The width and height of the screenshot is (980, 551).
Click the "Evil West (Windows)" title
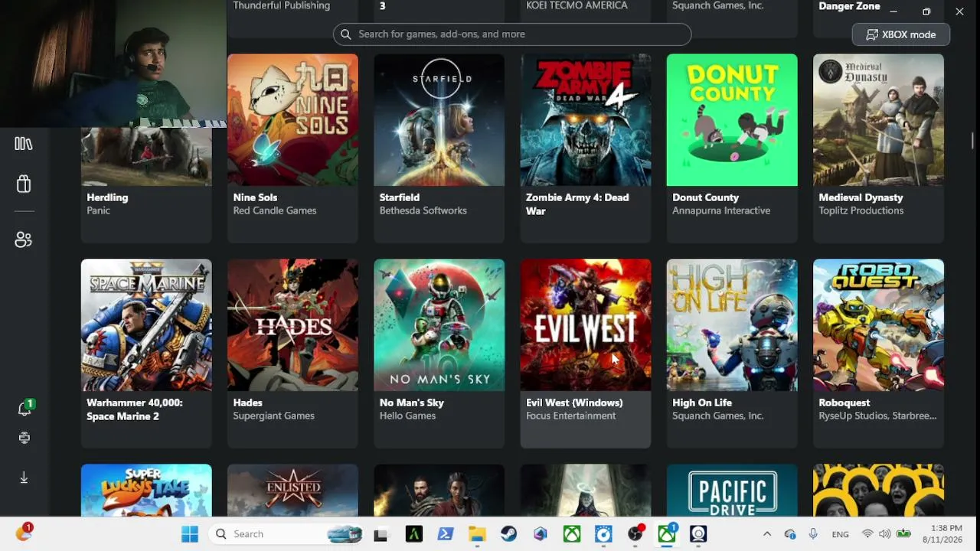[x=574, y=403]
